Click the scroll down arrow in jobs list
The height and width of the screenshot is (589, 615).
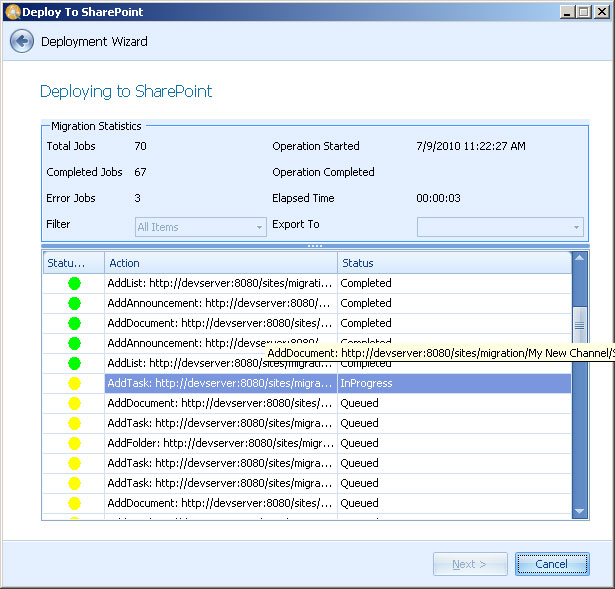coord(580,512)
